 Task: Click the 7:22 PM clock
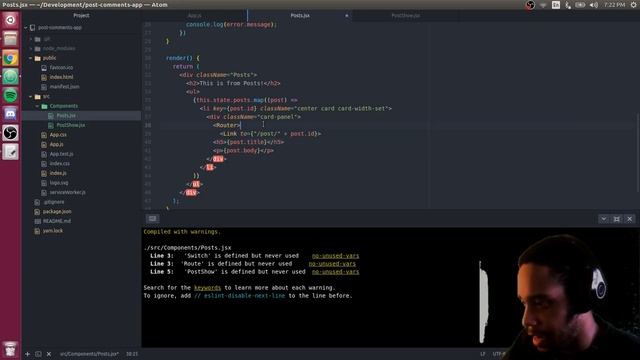(614, 5)
